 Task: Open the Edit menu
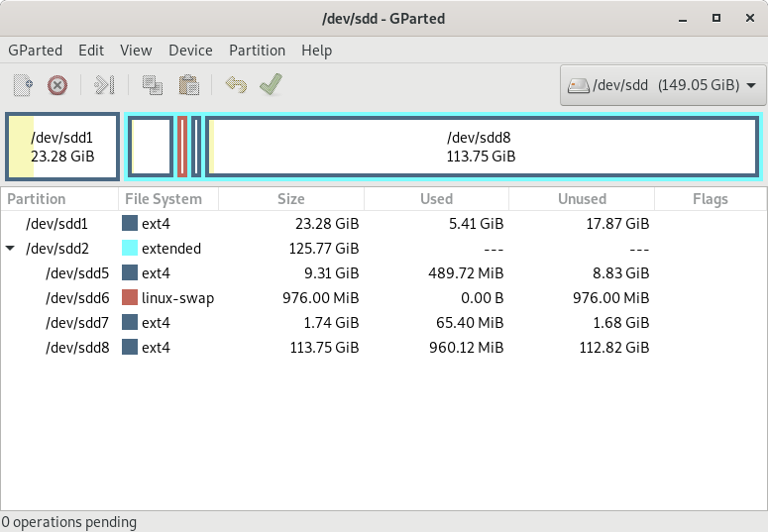point(91,51)
